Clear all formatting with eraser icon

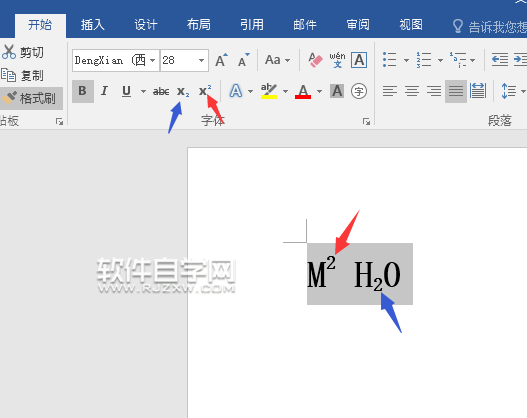[x=315, y=60]
